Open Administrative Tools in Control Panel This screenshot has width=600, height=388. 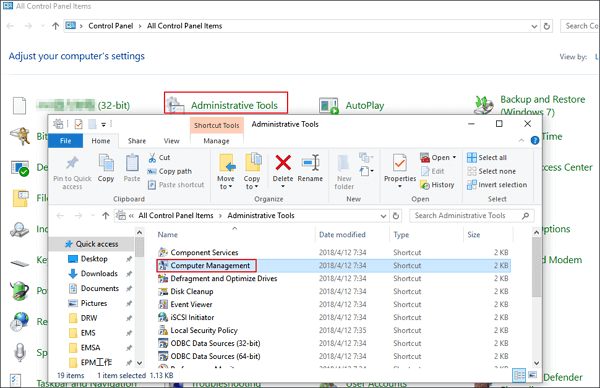point(226,103)
